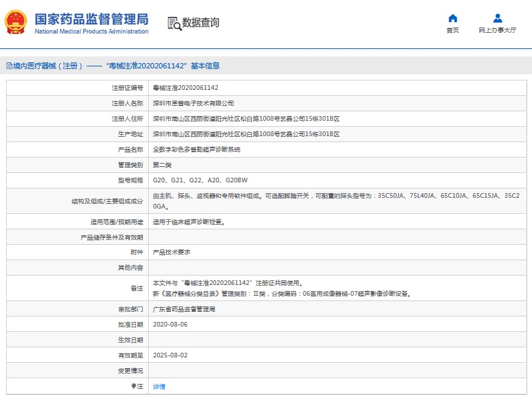
Task: Open 网上办事大厅 menu item
Action: [x=498, y=31]
